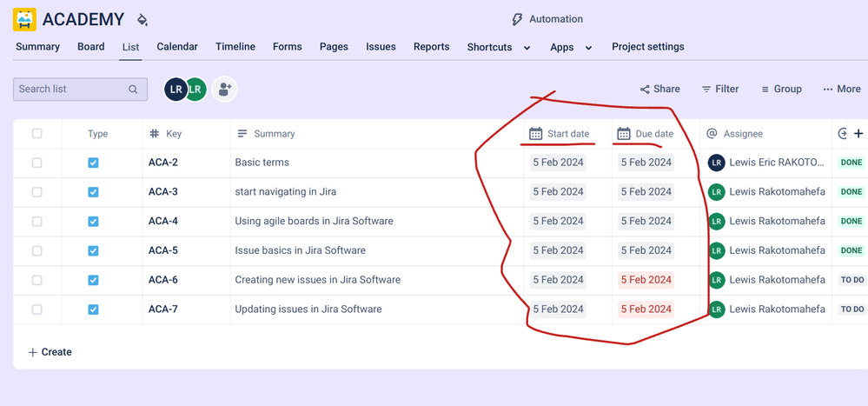Click the task type icon for ACA-2

93,163
